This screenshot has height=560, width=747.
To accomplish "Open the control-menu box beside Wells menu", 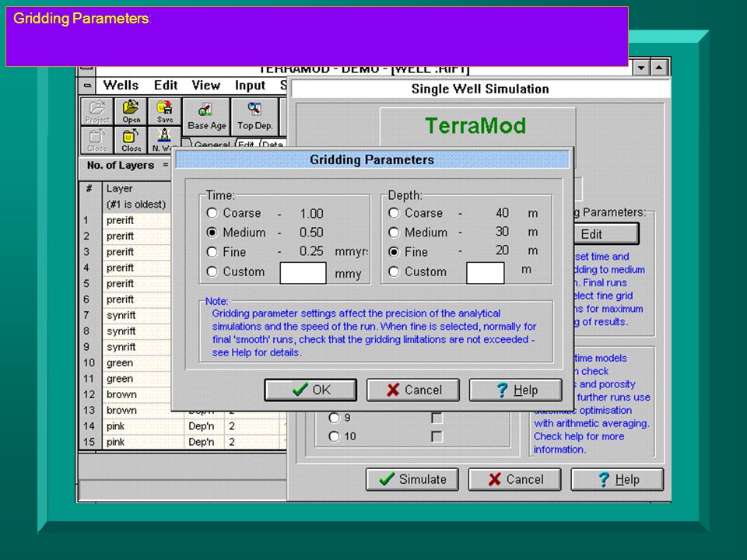I will coord(86,86).
